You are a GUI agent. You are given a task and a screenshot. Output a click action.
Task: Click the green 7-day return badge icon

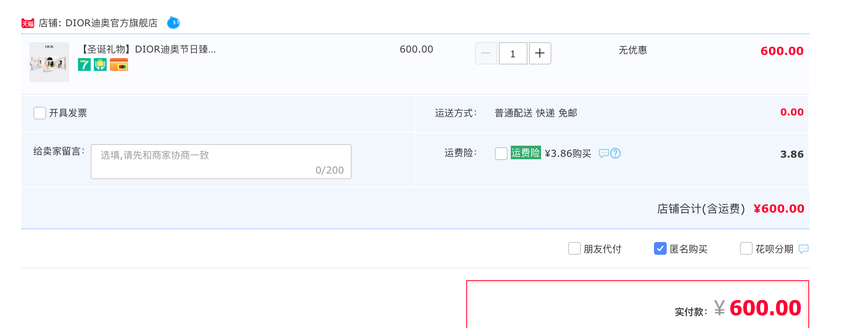tap(84, 64)
